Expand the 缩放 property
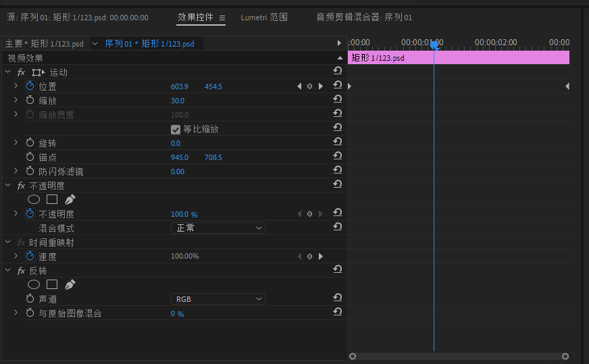The image size is (589, 364). (16, 100)
